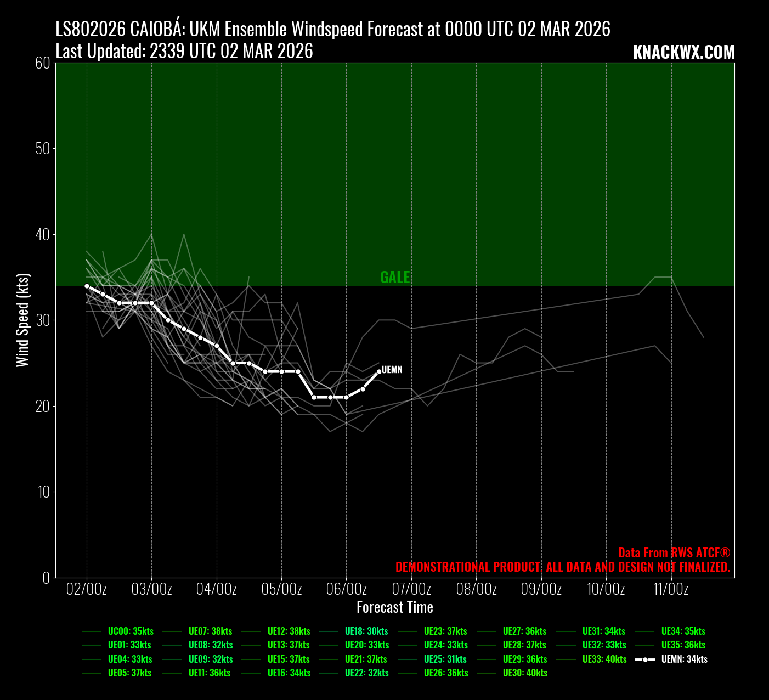Click the 06/00z x-axis tick label
The width and height of the screenshot is (769, 700).
point(346,590)
